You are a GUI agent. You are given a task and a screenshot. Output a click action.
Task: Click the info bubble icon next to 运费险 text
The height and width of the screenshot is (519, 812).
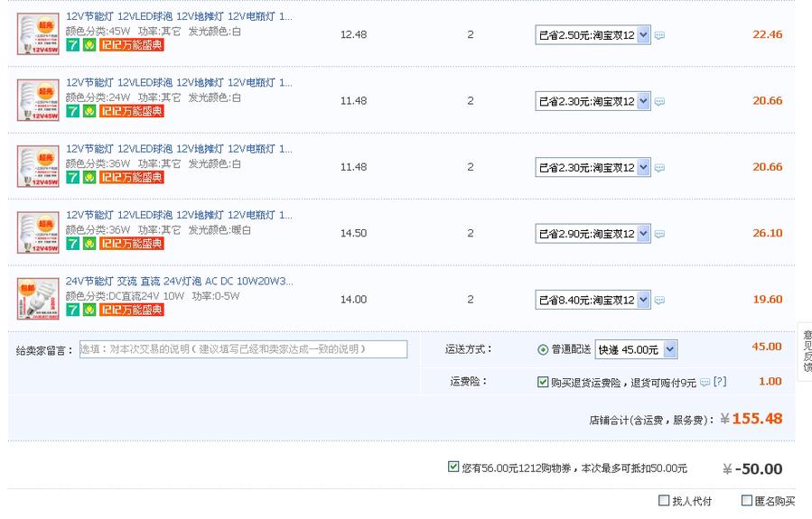[x=705, y=383]
